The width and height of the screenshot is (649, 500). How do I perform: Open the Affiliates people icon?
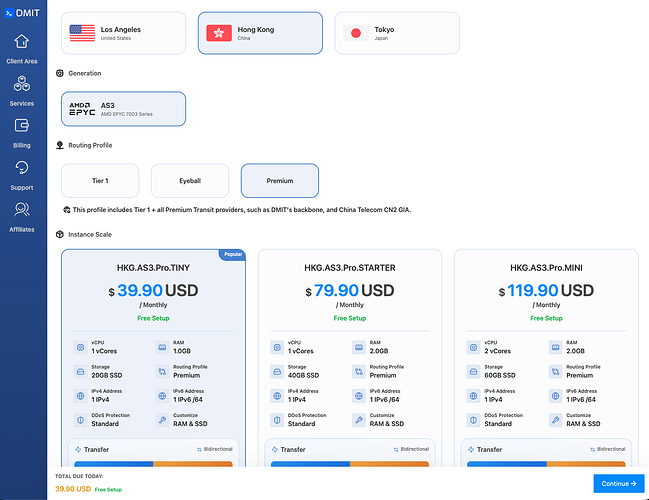(22, 209)
